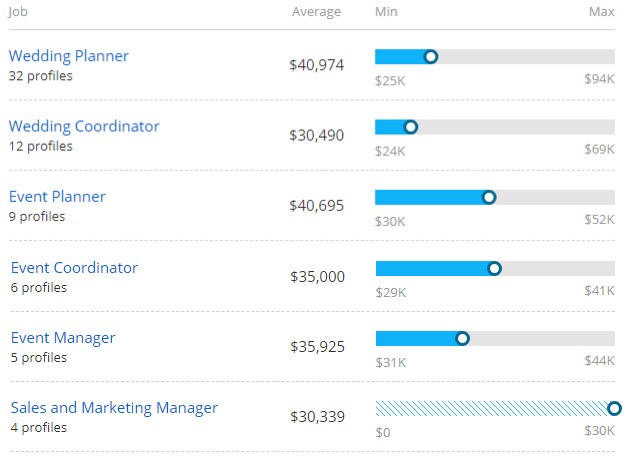Click the Max column header
Image resolution: width=626 pixels, height=457 pixels.
[x=602, y=12]
